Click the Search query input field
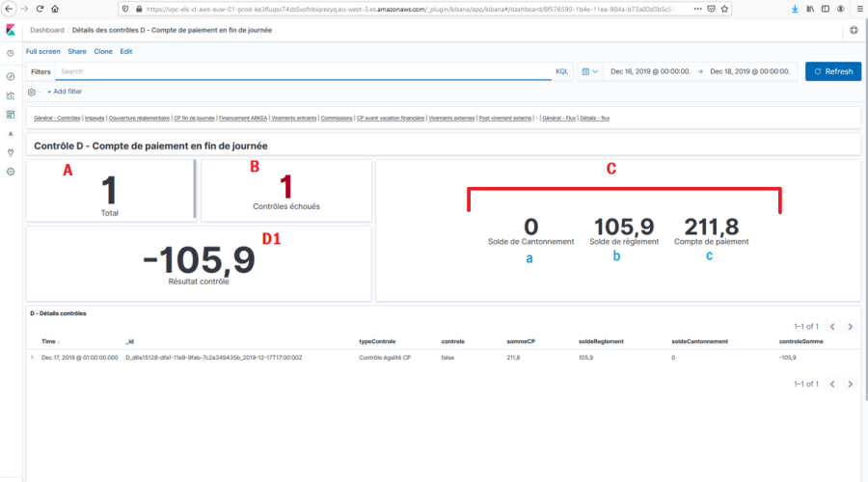868x482 pixels. coord(299,71)
